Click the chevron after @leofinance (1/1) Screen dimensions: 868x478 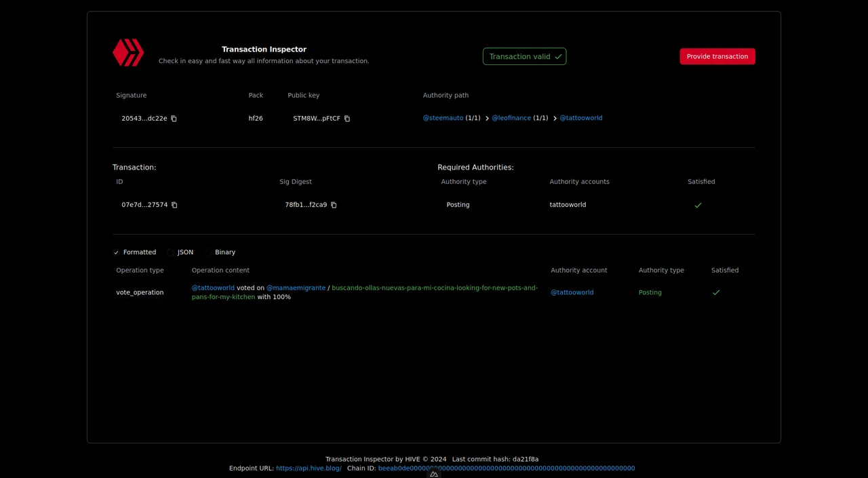tap(555, 119)
